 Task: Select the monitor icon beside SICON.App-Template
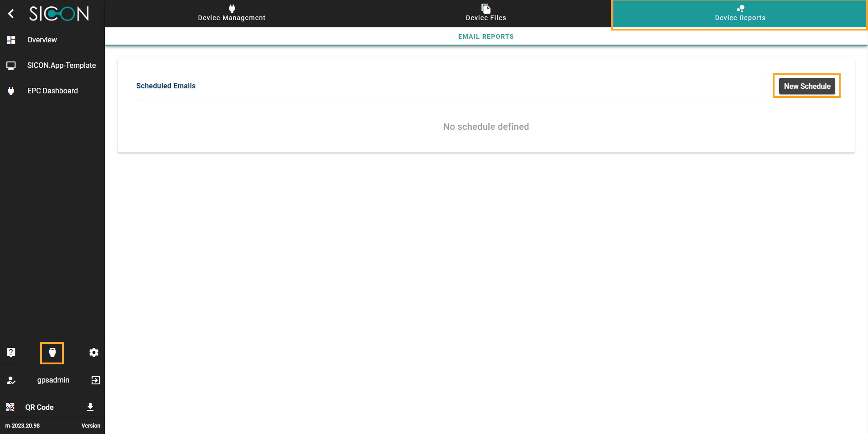pos(10,65)
